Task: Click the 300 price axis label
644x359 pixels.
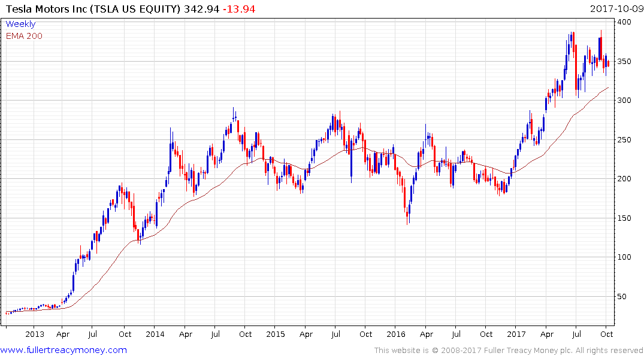Action: tap(624, 100)
